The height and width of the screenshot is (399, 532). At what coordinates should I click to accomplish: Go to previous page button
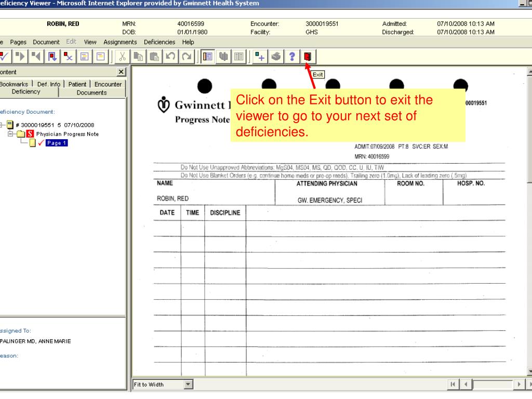(466, 384)
